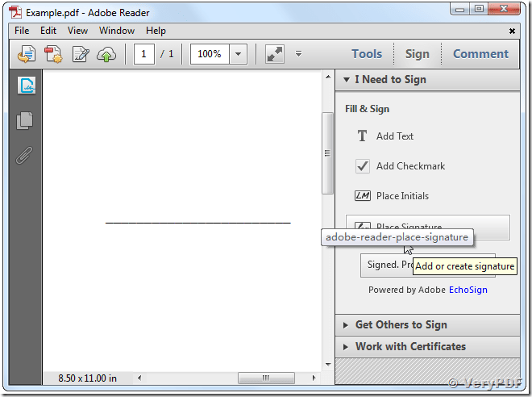This screenshot has height=397, width=532.
Task: Open the Edit menu
Action: [x=48, y=31]
